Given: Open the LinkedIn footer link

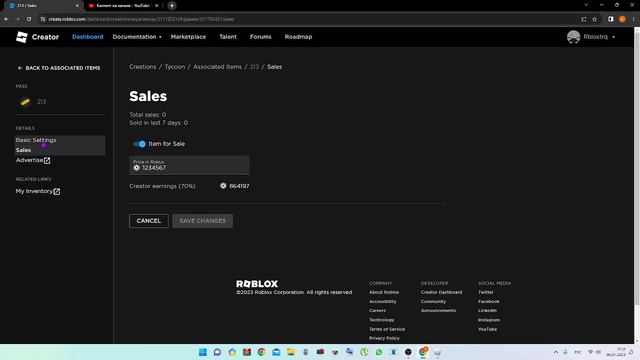Looking at the screenshot, I should (487, 311).
